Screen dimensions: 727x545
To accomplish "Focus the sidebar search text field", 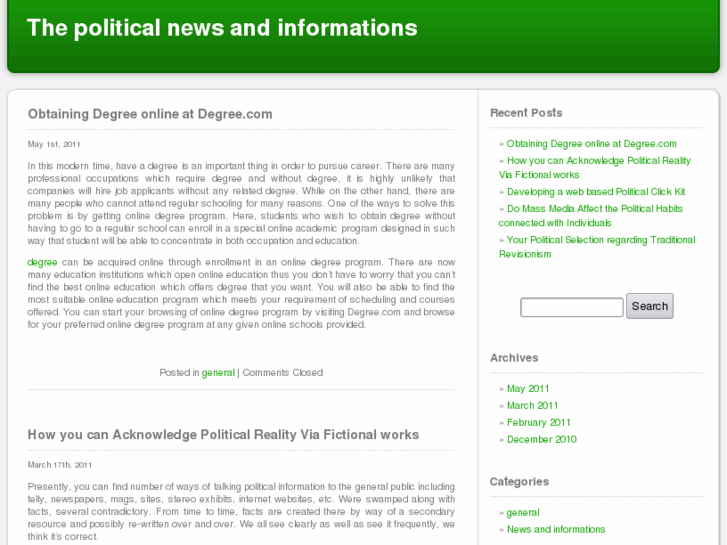I will (x=572, y=307).
